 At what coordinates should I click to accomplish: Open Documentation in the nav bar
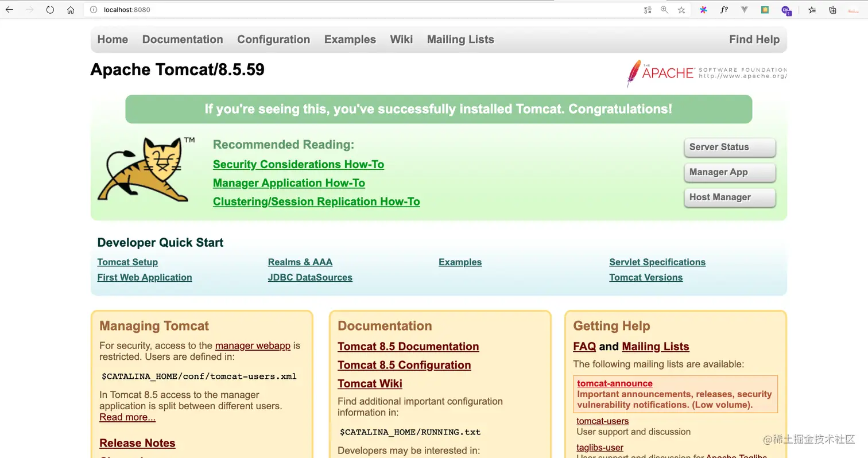(183, 40)
